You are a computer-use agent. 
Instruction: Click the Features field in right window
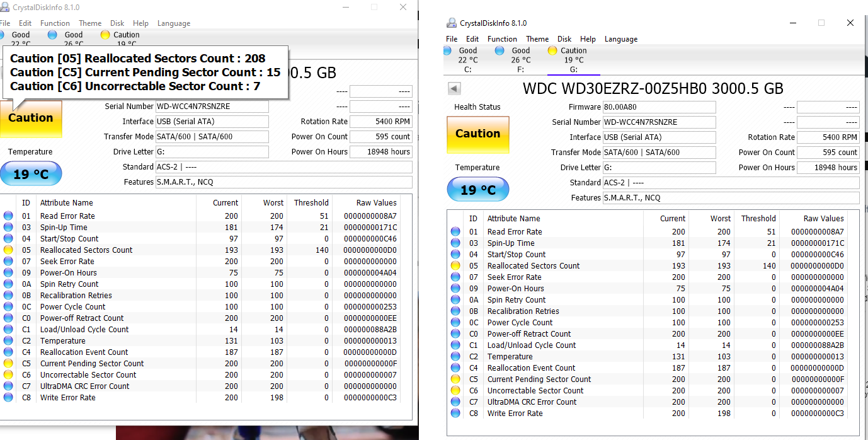click(731, 198)
